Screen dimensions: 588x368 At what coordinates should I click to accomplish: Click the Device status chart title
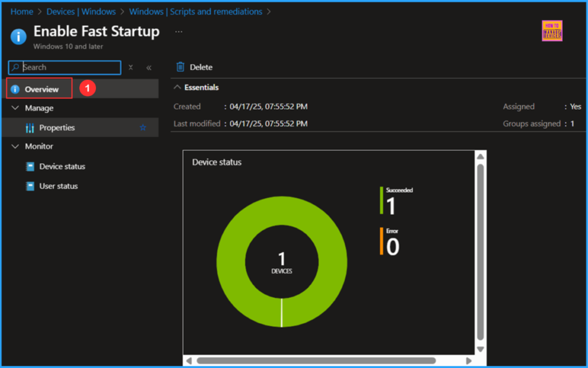tap(216, 162)
